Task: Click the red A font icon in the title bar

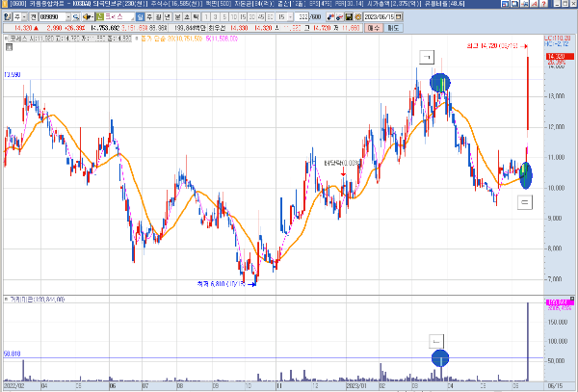Action: click(x=534, y=4)
